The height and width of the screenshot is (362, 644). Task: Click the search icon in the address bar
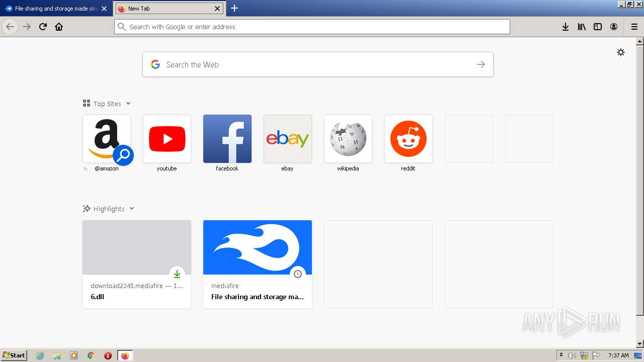pos(122,27)
